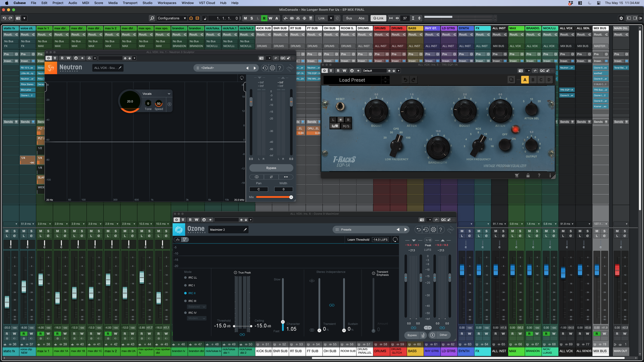
Task: Click Ozone Dither button
Action: (443, 335)
